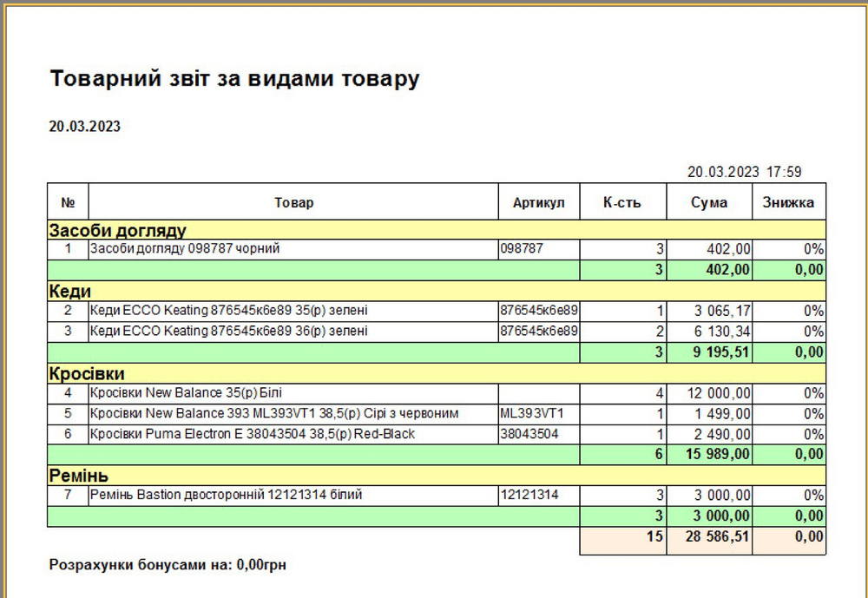
Task: Click the grand total 28 586,51
Action: (715, 536)
